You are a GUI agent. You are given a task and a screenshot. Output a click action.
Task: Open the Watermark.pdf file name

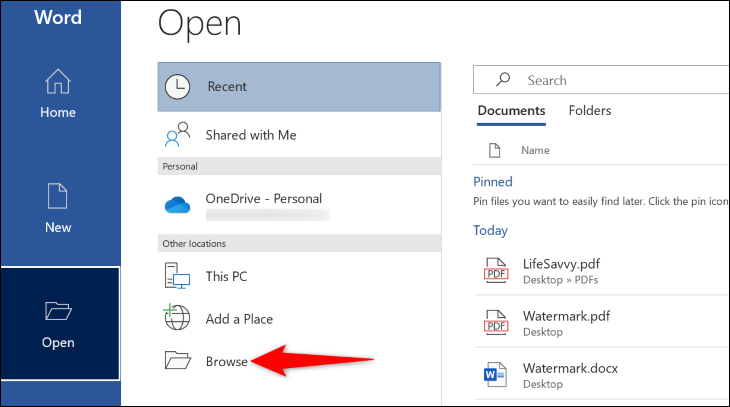tap(566, 316)
